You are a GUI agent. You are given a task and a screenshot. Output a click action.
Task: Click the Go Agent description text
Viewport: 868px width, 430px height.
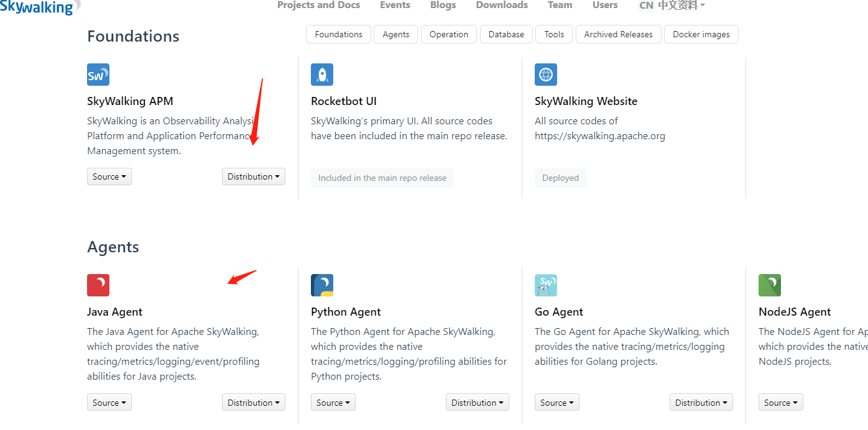click(632, 347)
